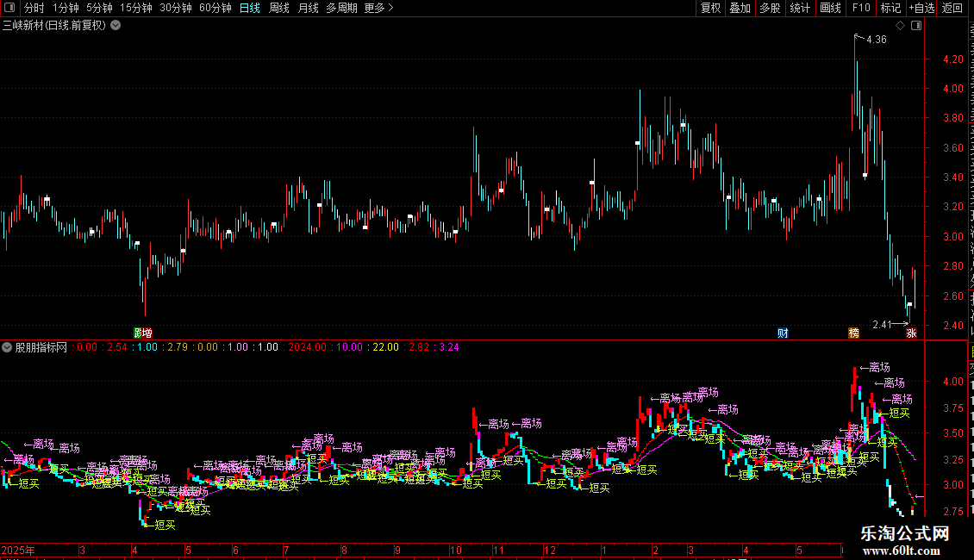Open the 股朋指标网 indicator dropdown circle
This screenshot has height=560, width=974.
7,347
